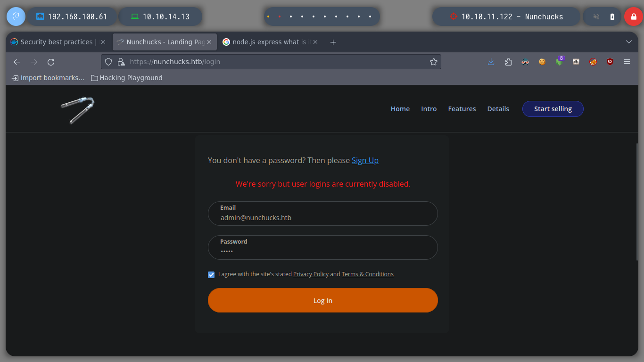Select the red workspace dot
Image resolution: width=644 pixels, height=362 pixels.
pos(280,16)
